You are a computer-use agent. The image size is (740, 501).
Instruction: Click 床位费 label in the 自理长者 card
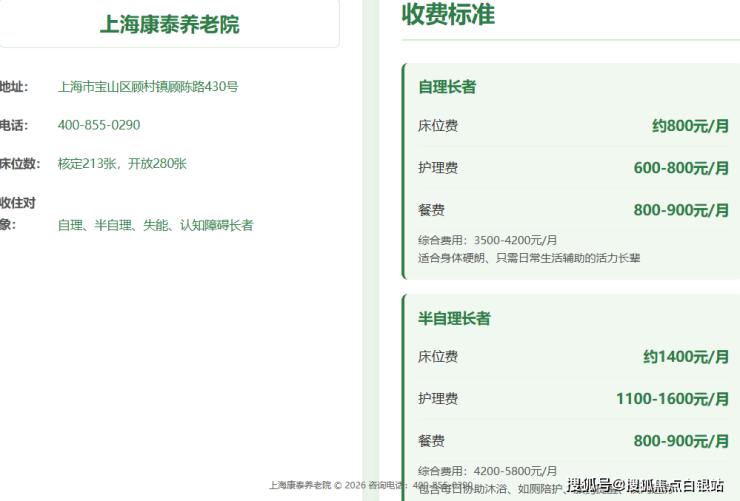(x=438, y=126)
